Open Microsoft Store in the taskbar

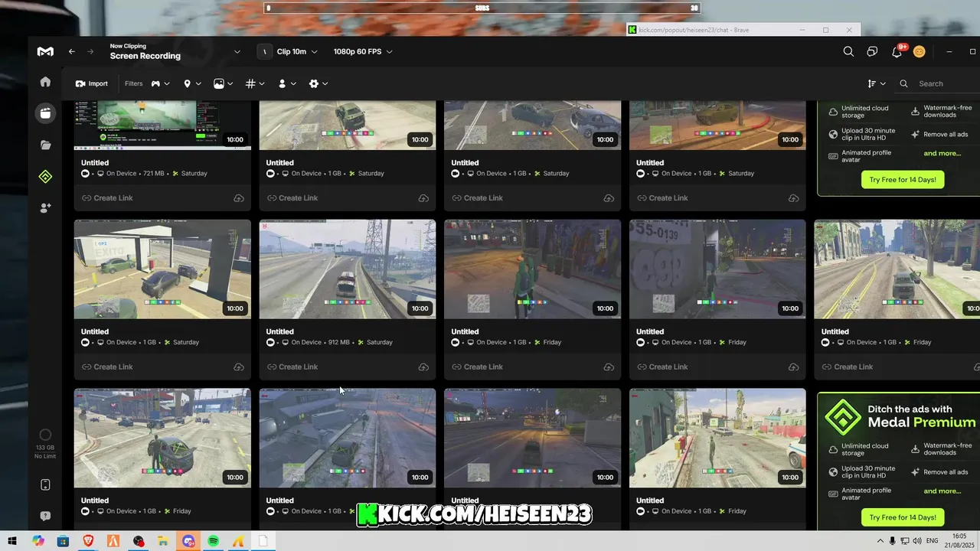pyautogui.click(x=64, y=541)
